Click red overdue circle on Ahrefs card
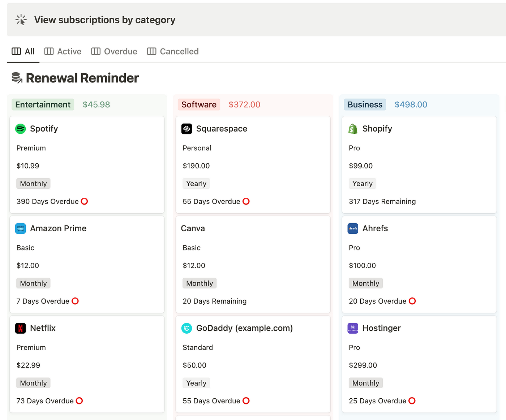Screen dimensions: 506x420 pos(412,301)
